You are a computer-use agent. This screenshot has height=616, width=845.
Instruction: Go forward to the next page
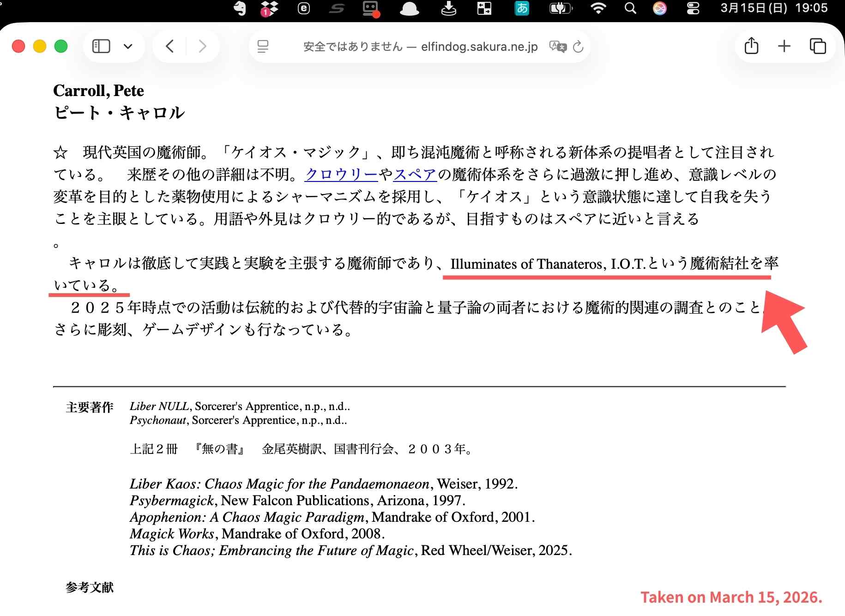(202, 46)
